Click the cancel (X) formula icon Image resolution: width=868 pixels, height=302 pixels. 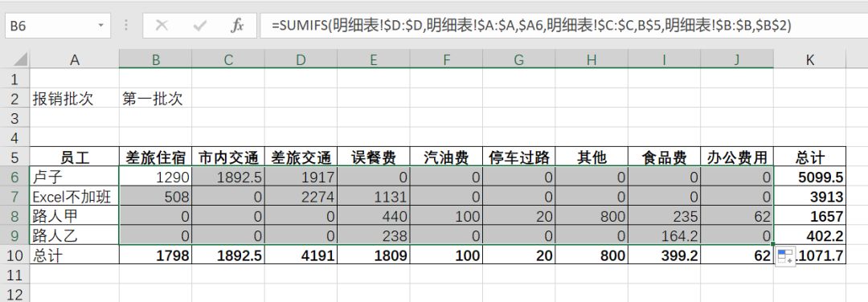tap(162, 26)
